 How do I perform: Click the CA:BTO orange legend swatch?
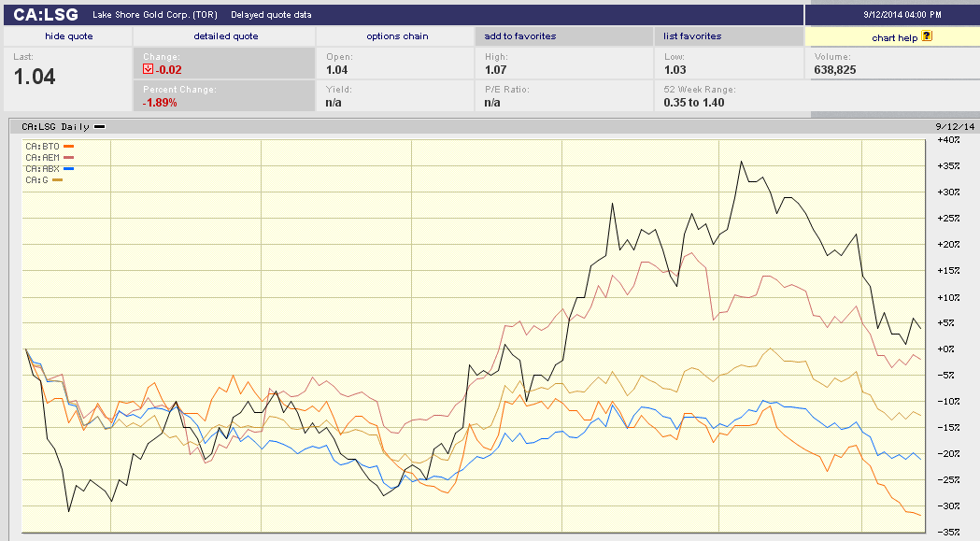pyautogui.click(x=69, y=147)
